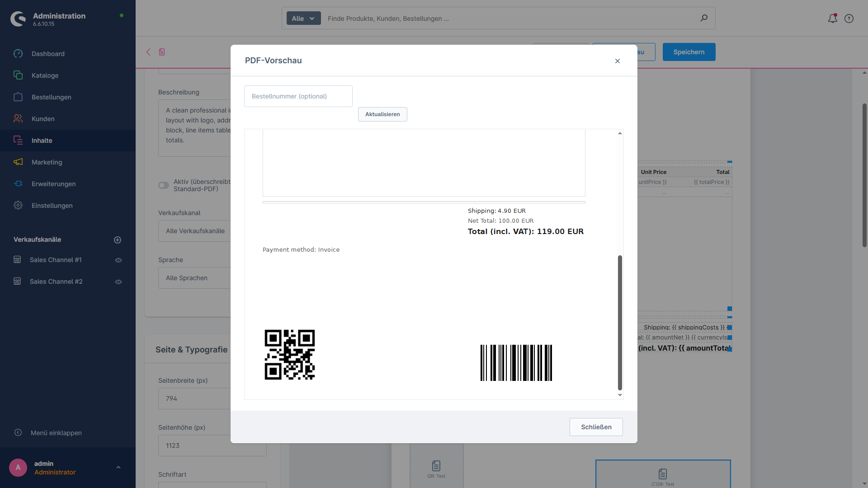The height and width of the screenshot is (488, 868).
Task: Click the collapse menu circle icon
Action: [x=18, y=432]
